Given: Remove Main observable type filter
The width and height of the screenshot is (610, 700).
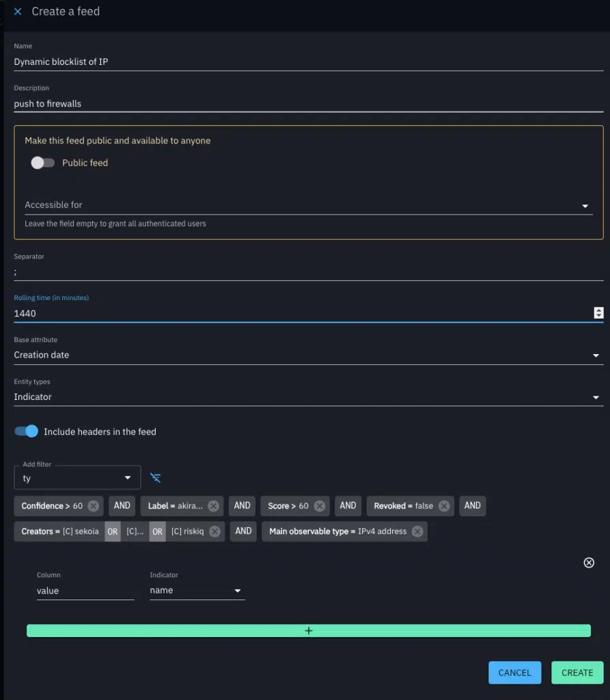Looking at the screenshot, I should 417,531.
